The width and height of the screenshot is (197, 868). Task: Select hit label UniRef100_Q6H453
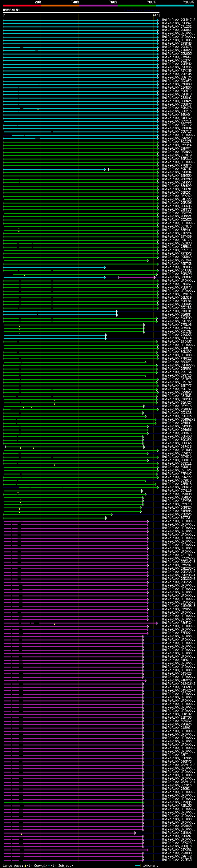coord(177,437)
